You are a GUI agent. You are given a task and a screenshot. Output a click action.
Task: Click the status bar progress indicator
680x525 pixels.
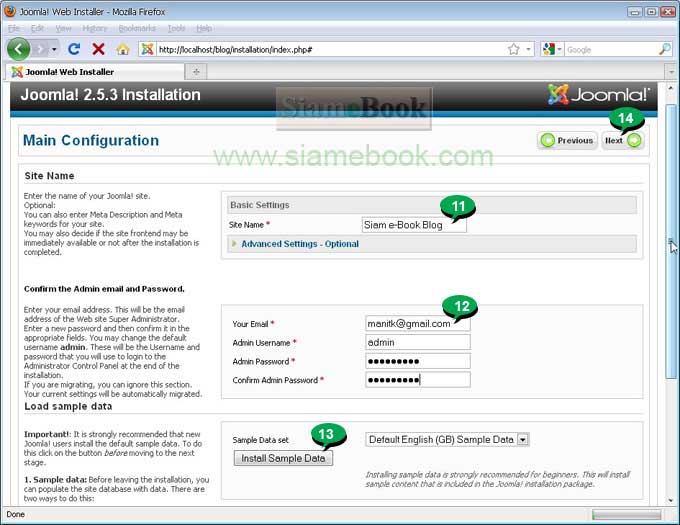click(626, 515)
